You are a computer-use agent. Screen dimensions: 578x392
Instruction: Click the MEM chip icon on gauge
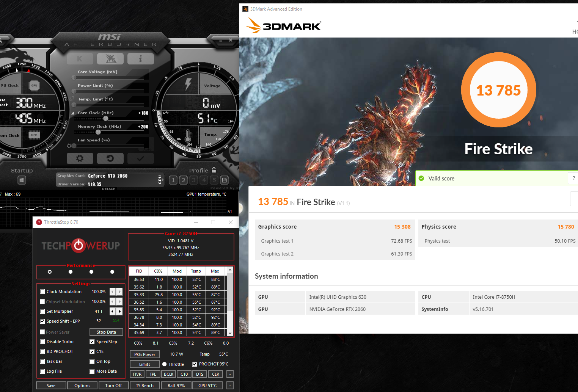[x=34, y=135]
